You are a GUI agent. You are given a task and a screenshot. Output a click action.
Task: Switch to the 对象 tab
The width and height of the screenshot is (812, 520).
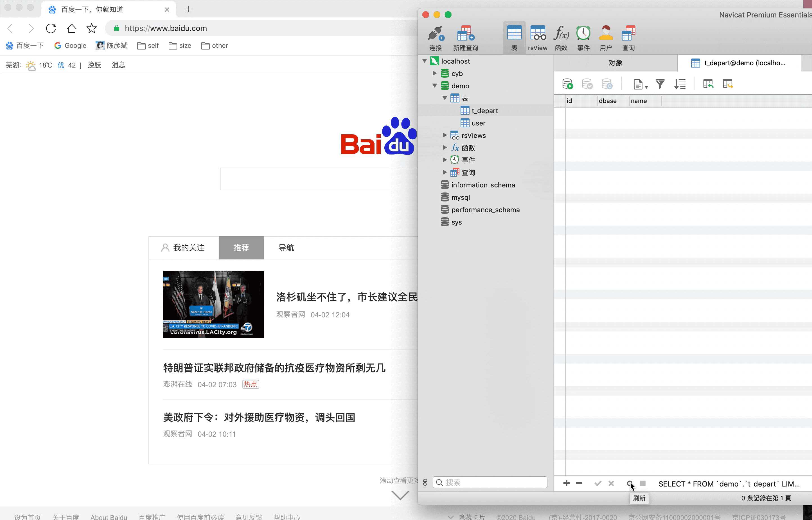[615, 63]
